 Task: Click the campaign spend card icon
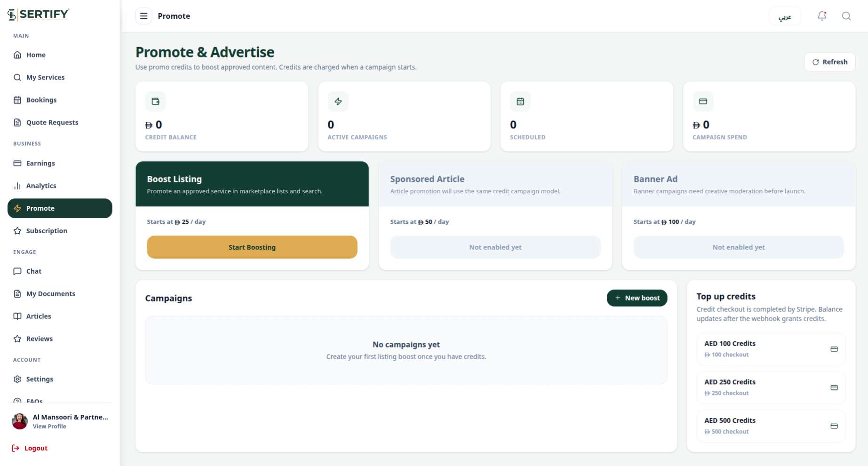coord(703,101)
